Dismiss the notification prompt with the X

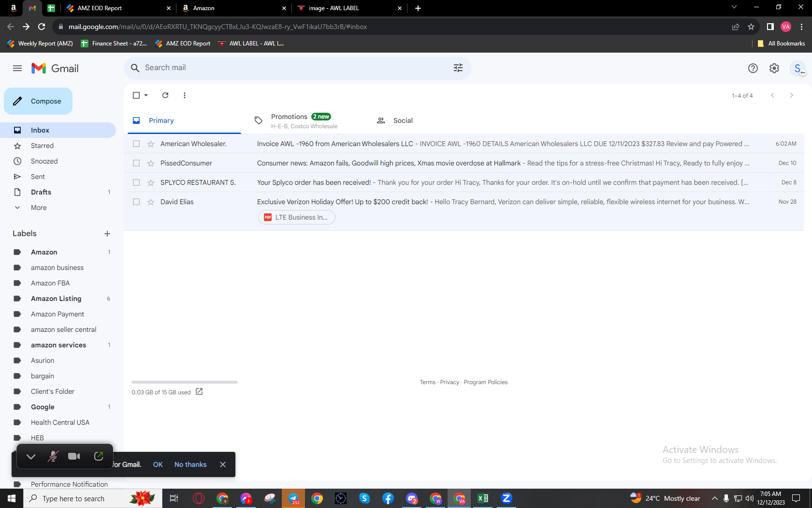223,464
